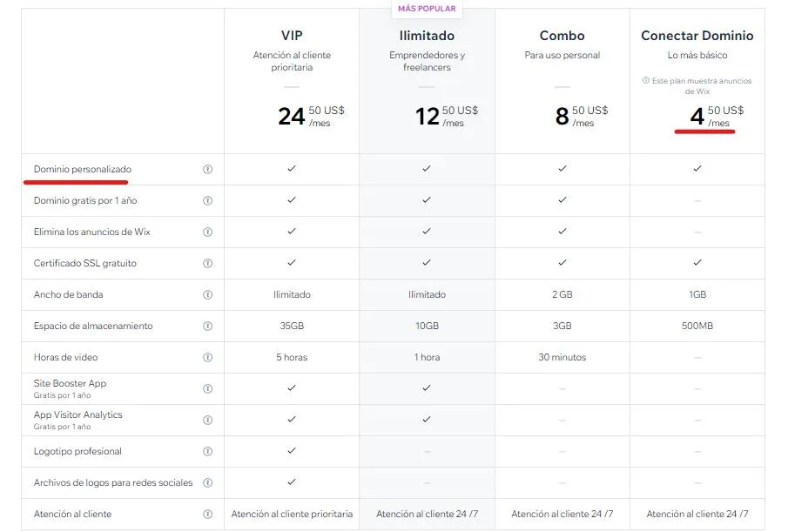The height and width of the screenshot is (532, 788).
Task: Show info for Atención al cliente row
Action: 207,514
